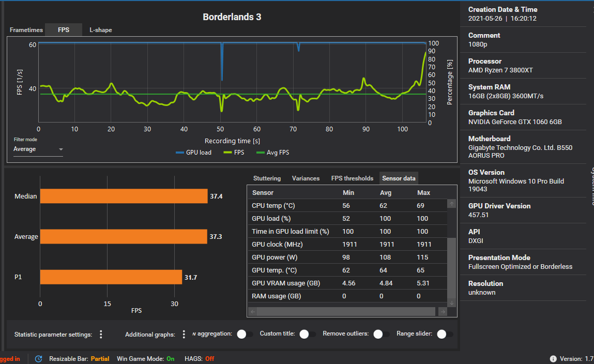Click System RAM value 16GB (2x8GB) 3600MT/s

[x=506, y=96]
